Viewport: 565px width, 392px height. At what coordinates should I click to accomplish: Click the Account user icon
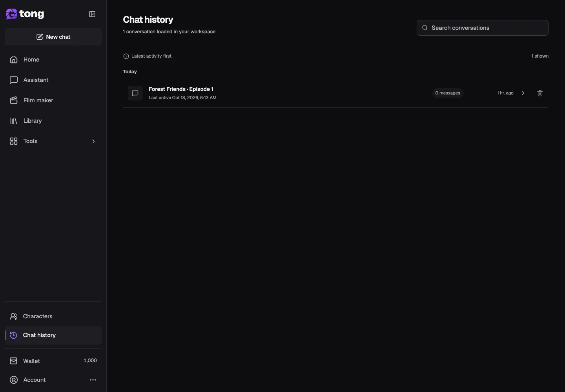point(14,380)
